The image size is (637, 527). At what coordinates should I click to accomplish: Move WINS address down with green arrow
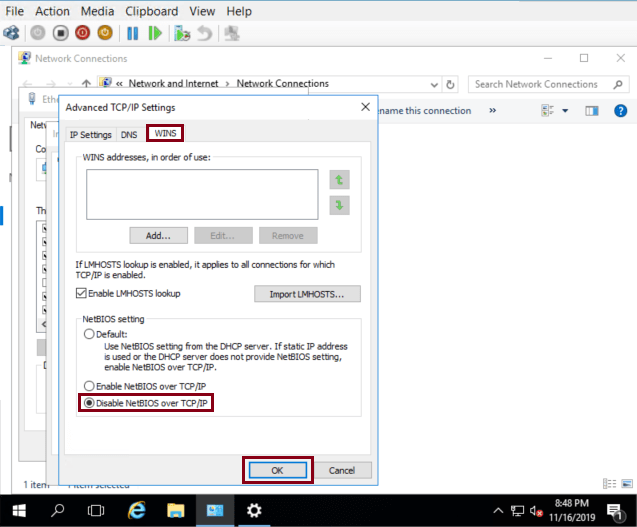click(x=340, y=205)
